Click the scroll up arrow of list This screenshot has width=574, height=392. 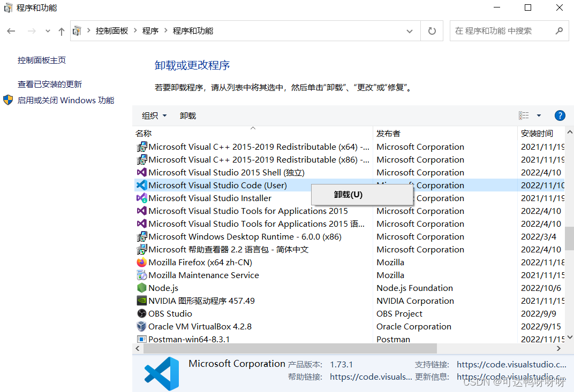point(570,132)
